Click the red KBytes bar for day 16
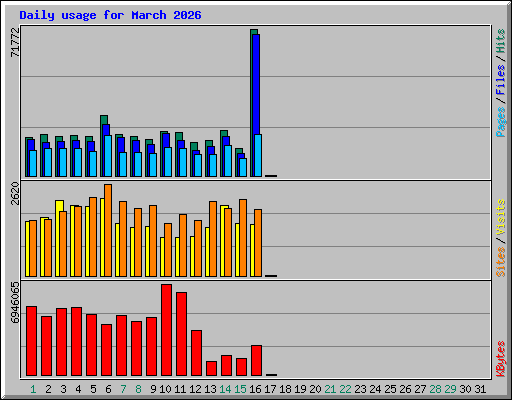 (257, 360)
